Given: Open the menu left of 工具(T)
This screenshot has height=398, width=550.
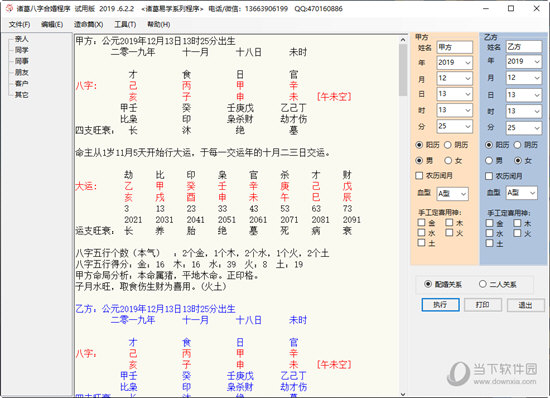Looking at the screenshot, I should pos(88,24).
